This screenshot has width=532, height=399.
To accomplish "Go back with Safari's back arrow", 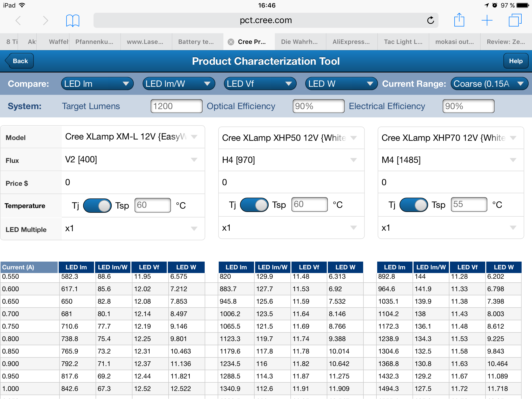I will [x=18, y=20].
